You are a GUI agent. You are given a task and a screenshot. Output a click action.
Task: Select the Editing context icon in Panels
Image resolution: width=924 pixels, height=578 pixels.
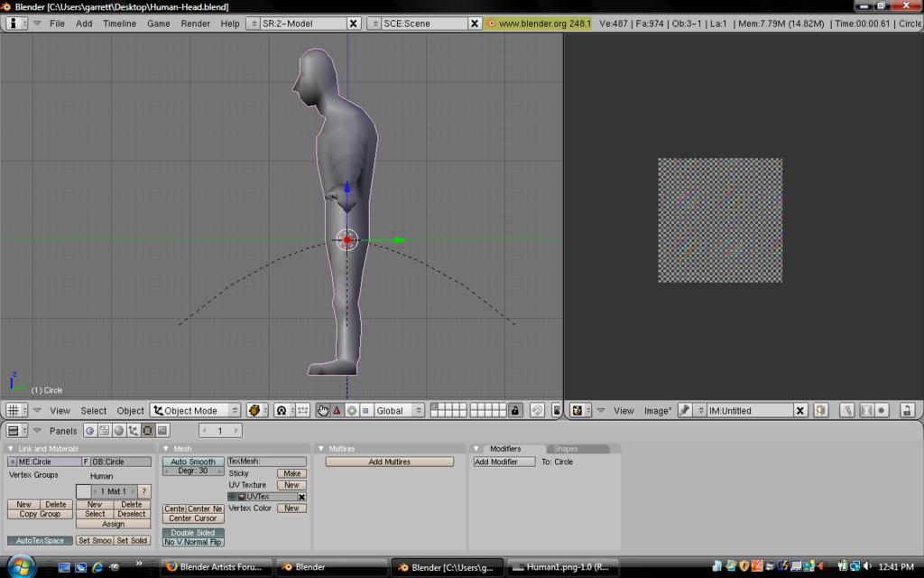tap(148, 431)
